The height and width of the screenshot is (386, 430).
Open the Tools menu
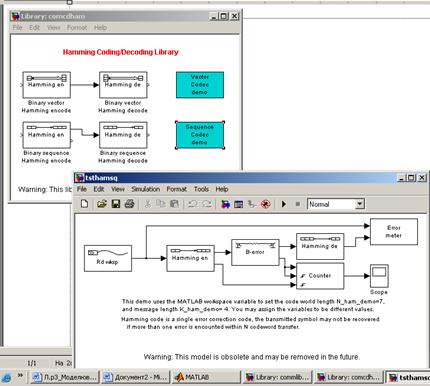pos(201,189)
